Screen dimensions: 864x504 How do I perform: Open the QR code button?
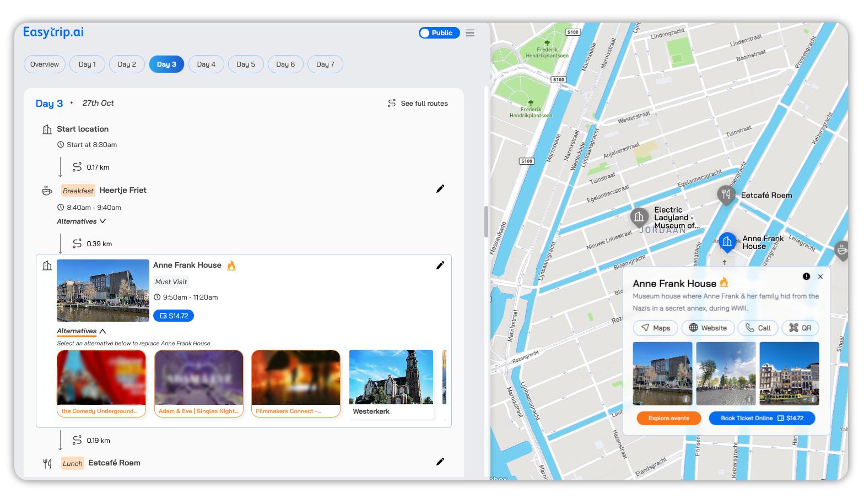tap(800, 328)
